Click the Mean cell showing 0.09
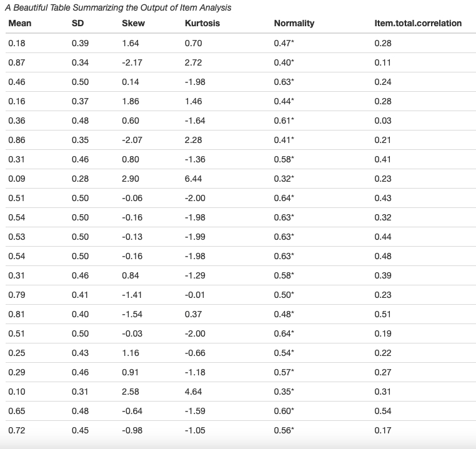This screenshot has width=476, height=449. tap(17, 179)
